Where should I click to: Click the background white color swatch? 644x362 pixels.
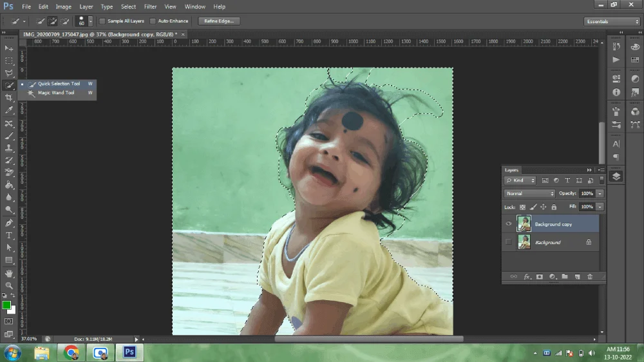click(x=13, y=310)
